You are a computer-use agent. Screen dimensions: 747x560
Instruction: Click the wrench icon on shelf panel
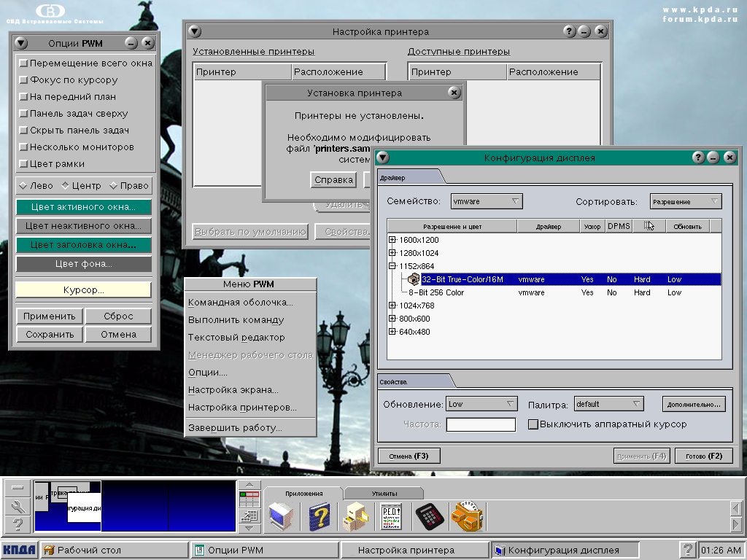coord(18,507)
